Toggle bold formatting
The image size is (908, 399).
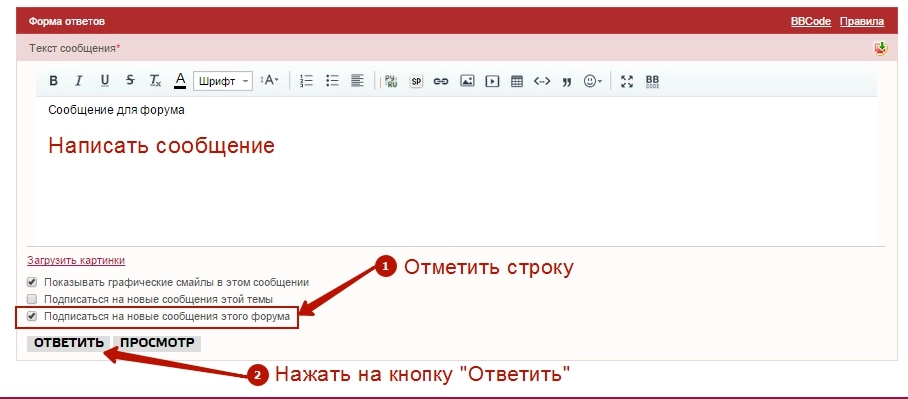click(53, 81)
